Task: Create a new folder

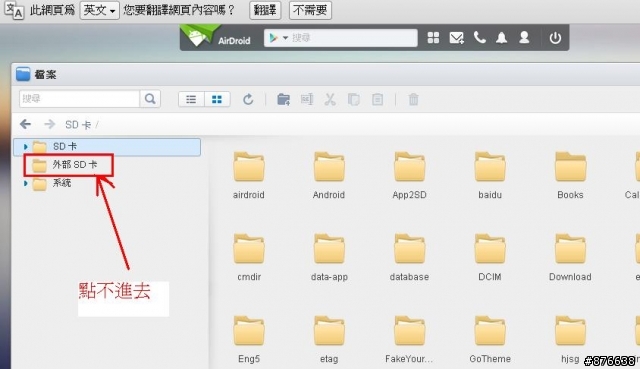Action: tap(283, 99)
